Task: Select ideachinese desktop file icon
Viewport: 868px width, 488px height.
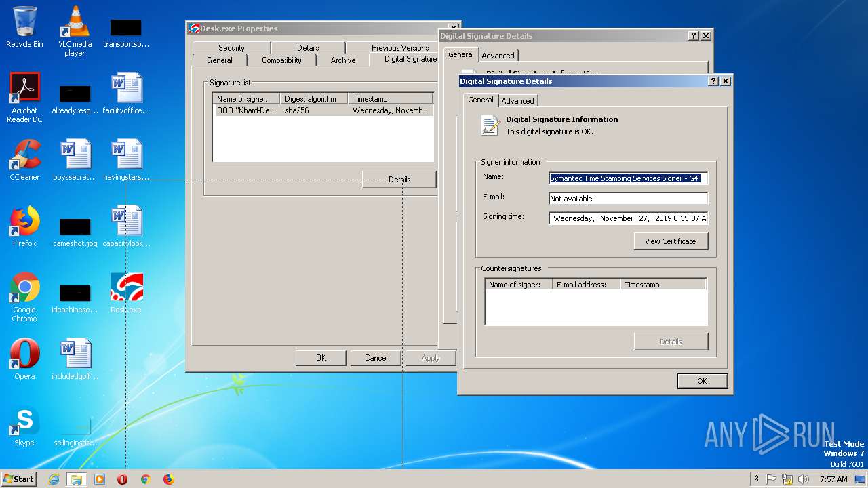Action: [75, 298]
